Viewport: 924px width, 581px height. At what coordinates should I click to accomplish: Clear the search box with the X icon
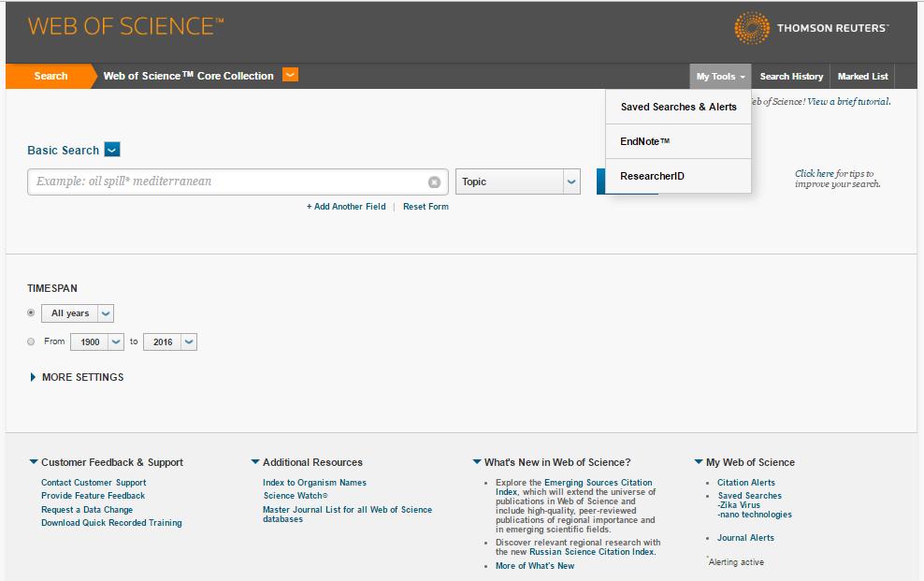pyautogui.click(x=434, y=182)
